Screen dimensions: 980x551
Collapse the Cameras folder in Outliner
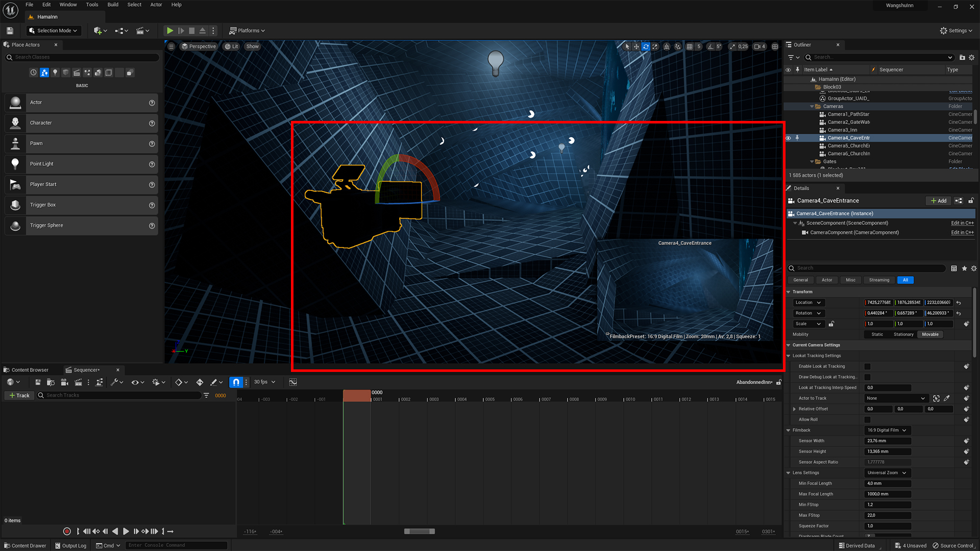812,107
